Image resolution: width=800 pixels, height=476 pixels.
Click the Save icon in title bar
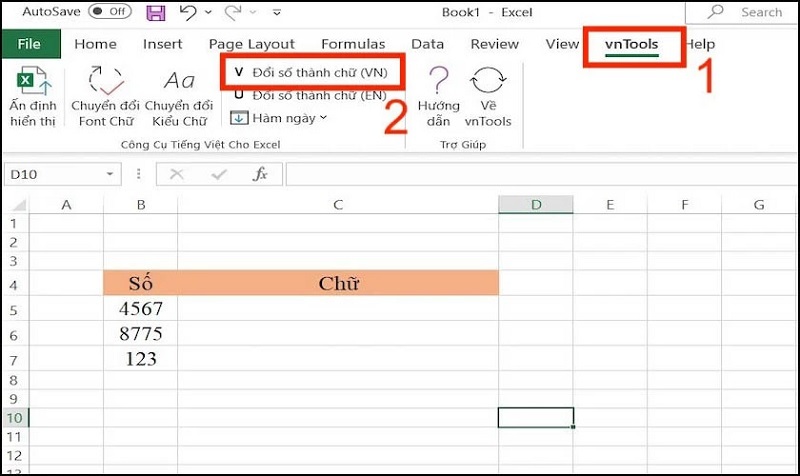[156, 13]
